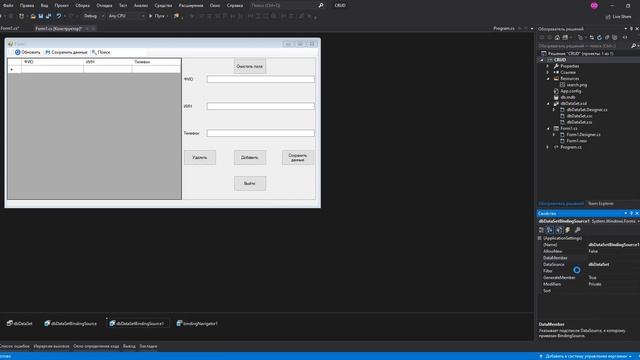Click the Добавить button on the form
The width and height of the screenshot is (640, 360).
(250, 158)
